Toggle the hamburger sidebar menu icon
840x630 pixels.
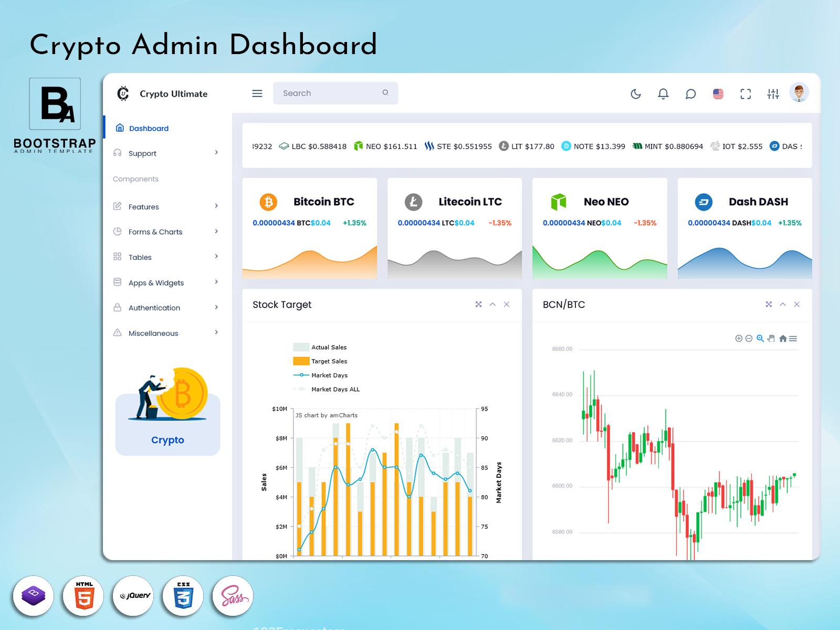[257, 93]
